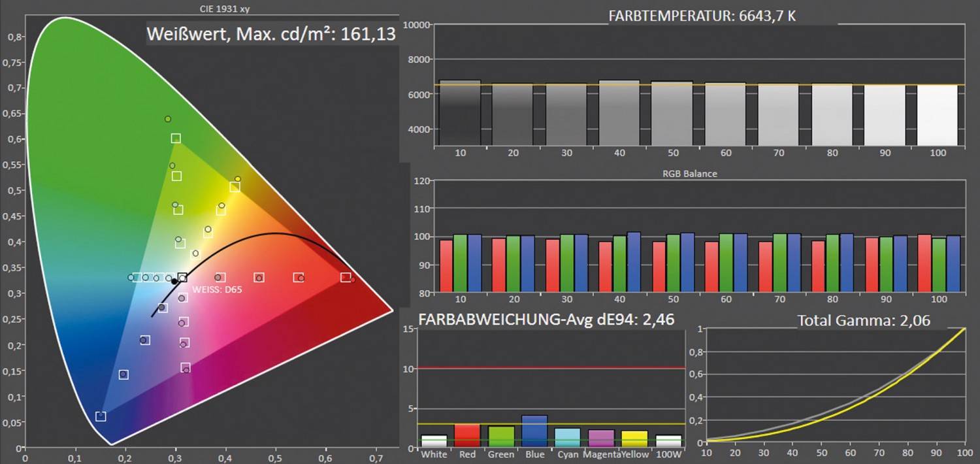Click "4000" on the color temperature axis
The image size is (980, 464).
[419, 129]
